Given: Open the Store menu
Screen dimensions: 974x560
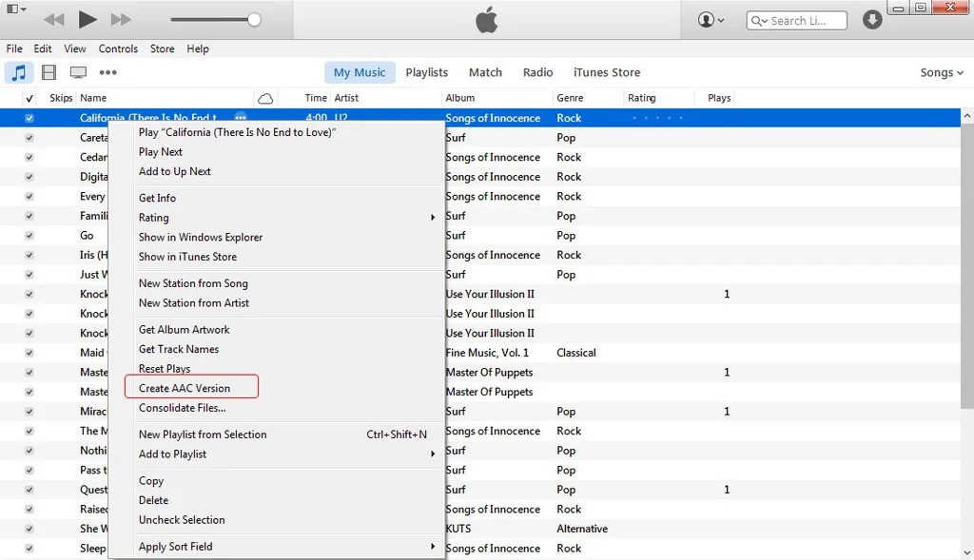Looking at the screenshot, I should pos(162,48).
